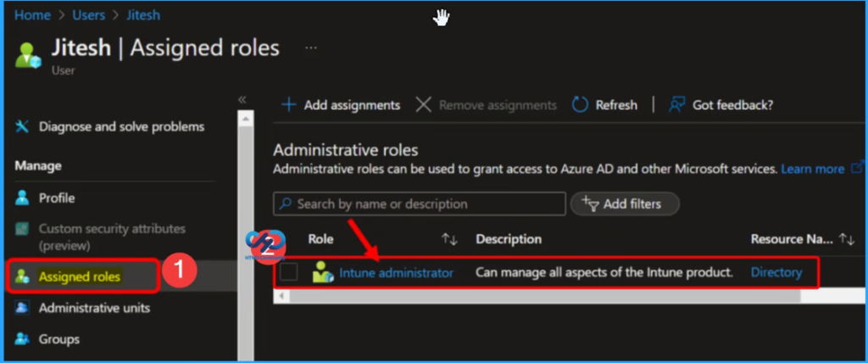This screenshot has height=363, width=868.
Task: Tick the Intune administrator row checkbox
Action: click(x=288, y=272)
